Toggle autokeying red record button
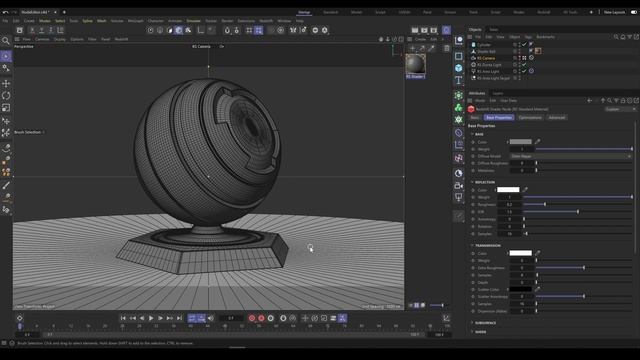 pyautogui.click(x=261, y=318)
